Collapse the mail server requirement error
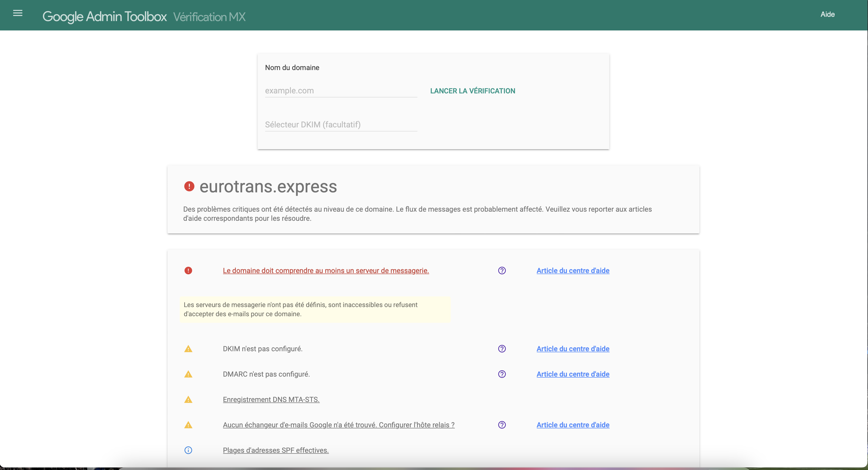The width and height of the screenshot is (868, 470). 325,271
